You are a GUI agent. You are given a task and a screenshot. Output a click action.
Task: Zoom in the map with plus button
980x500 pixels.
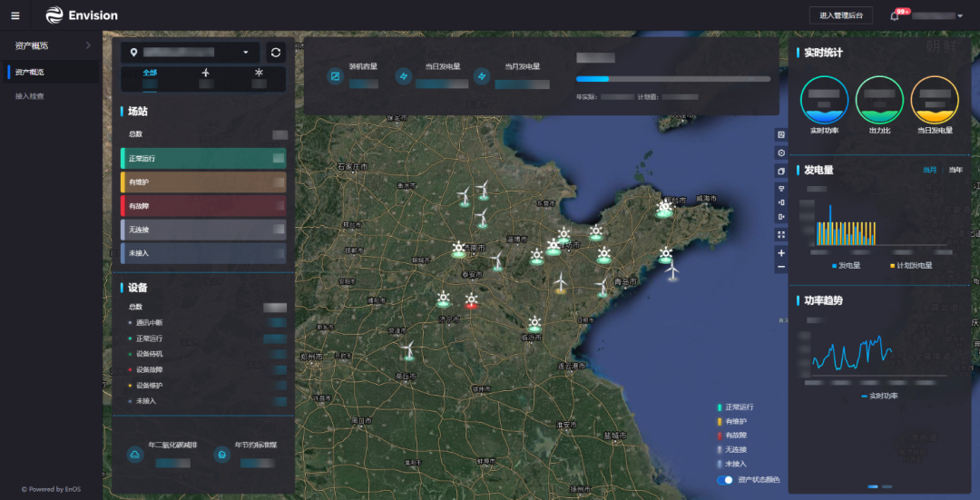[781, 253]
